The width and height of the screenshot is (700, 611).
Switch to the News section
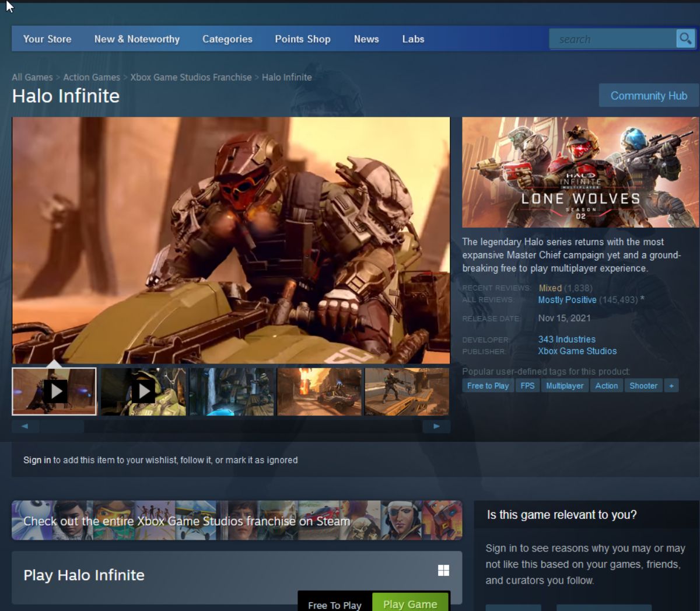366,39
